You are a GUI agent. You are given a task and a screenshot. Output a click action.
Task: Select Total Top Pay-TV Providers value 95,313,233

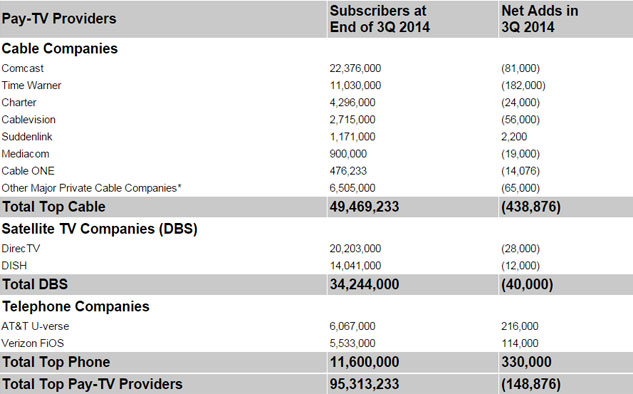click(x=364, y=384)
